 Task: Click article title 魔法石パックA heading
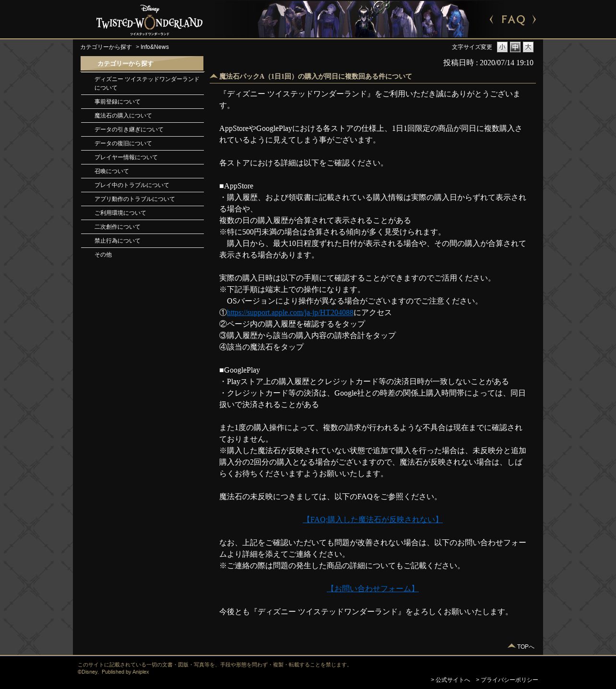click(x=315, y=77)
